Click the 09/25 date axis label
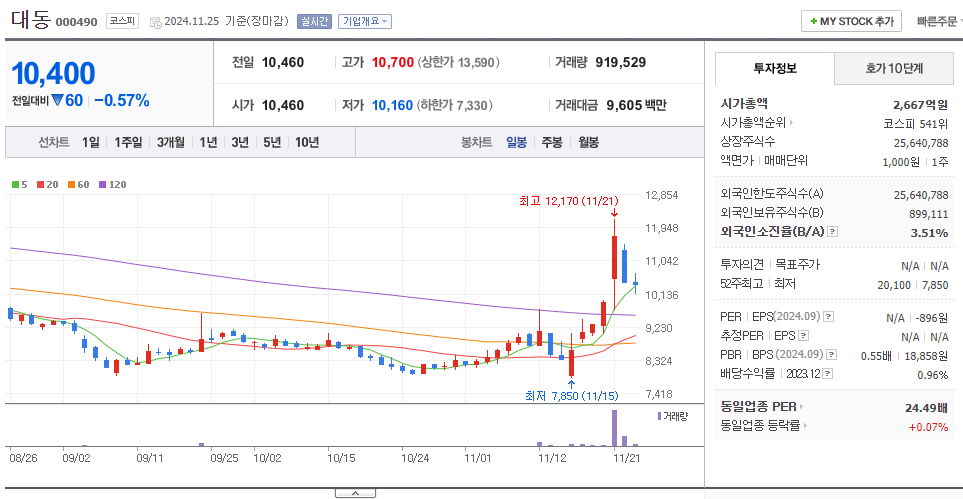 click(x=224, y=458)
